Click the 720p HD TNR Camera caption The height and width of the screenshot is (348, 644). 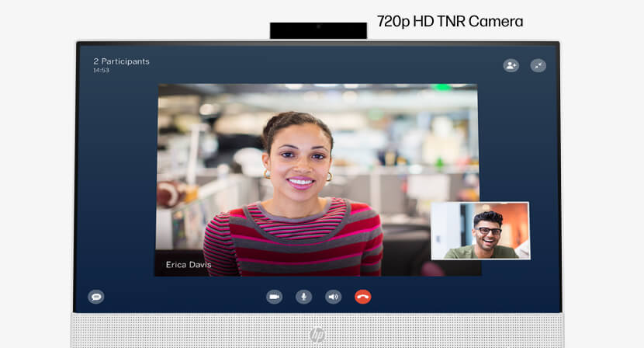coord(449,22)
